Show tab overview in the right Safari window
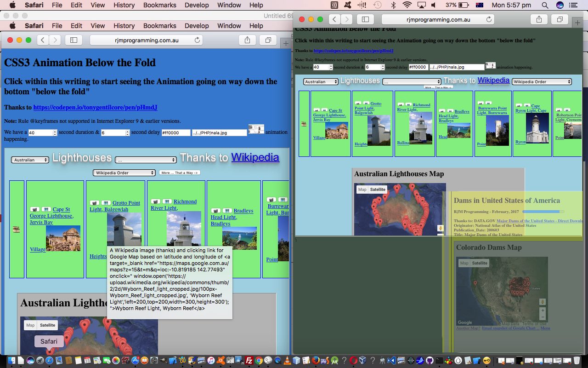The image size is (588, 368). [560, 19]
